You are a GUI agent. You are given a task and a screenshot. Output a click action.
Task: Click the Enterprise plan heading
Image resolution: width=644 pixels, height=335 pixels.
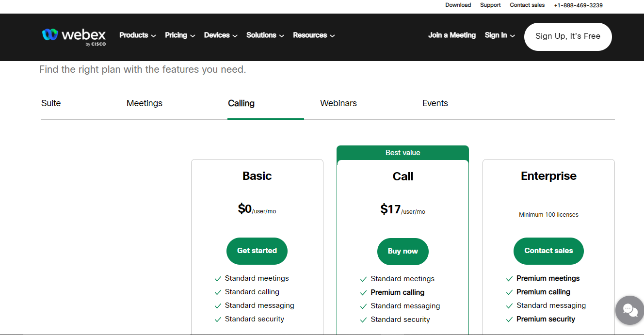(548, 176)
